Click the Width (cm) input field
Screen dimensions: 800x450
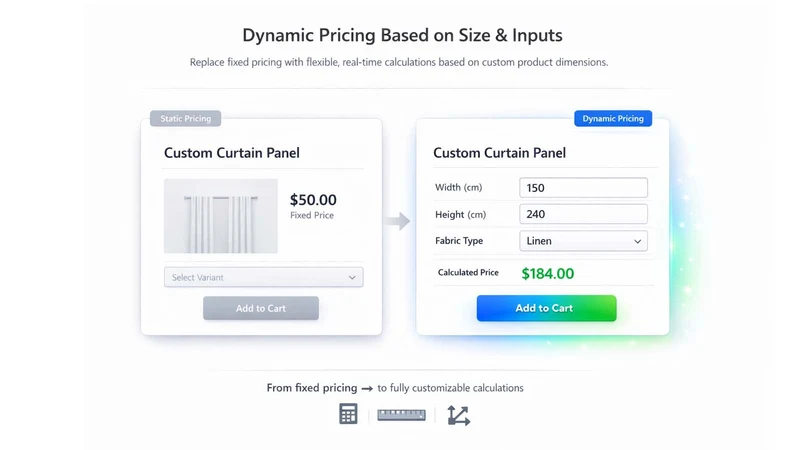coord(583,188)
